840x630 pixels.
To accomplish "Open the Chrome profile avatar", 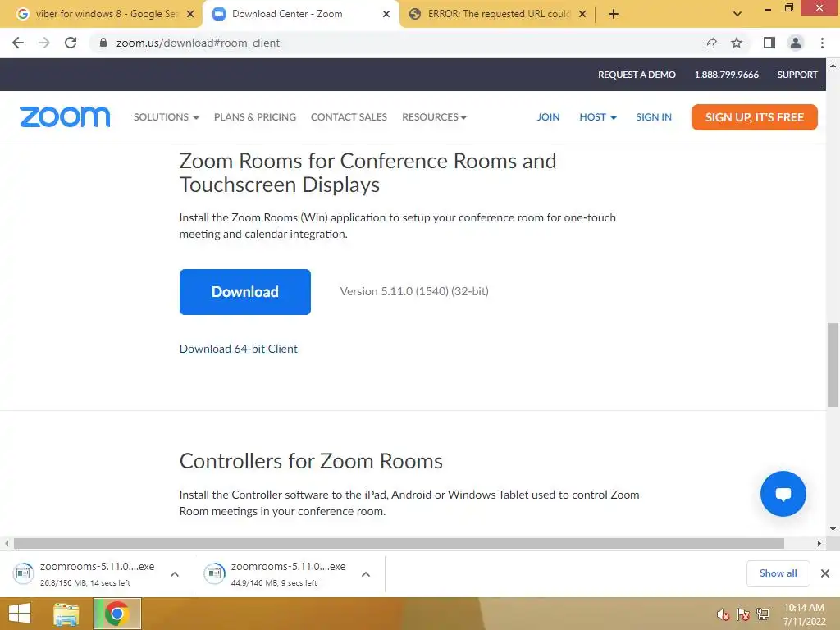I will [796, 43].
